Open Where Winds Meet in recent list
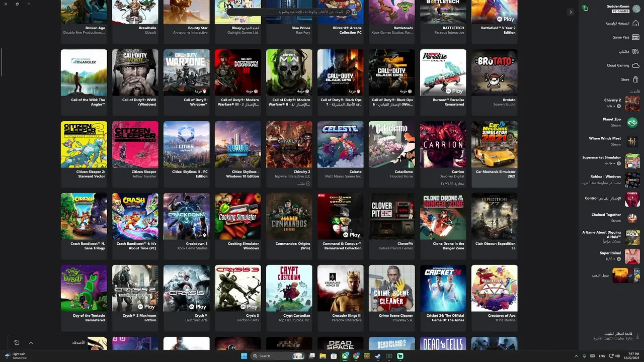 click(x=614, y=141)
